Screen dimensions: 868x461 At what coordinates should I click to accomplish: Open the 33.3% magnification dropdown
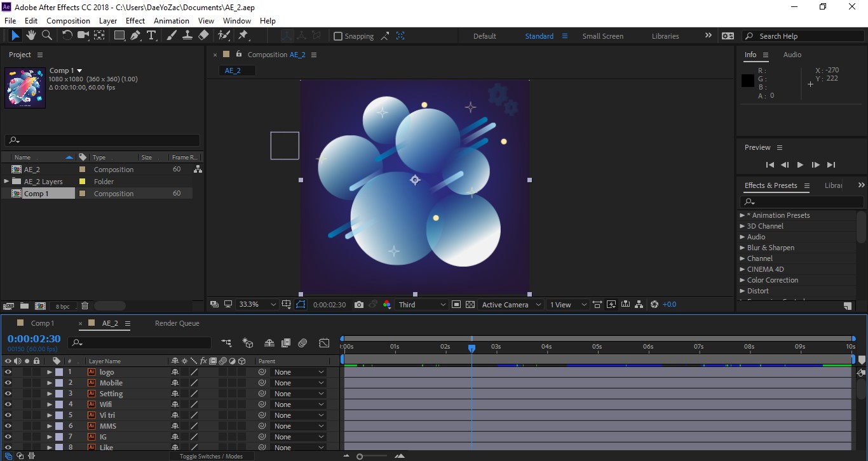[x=257, y=305]
